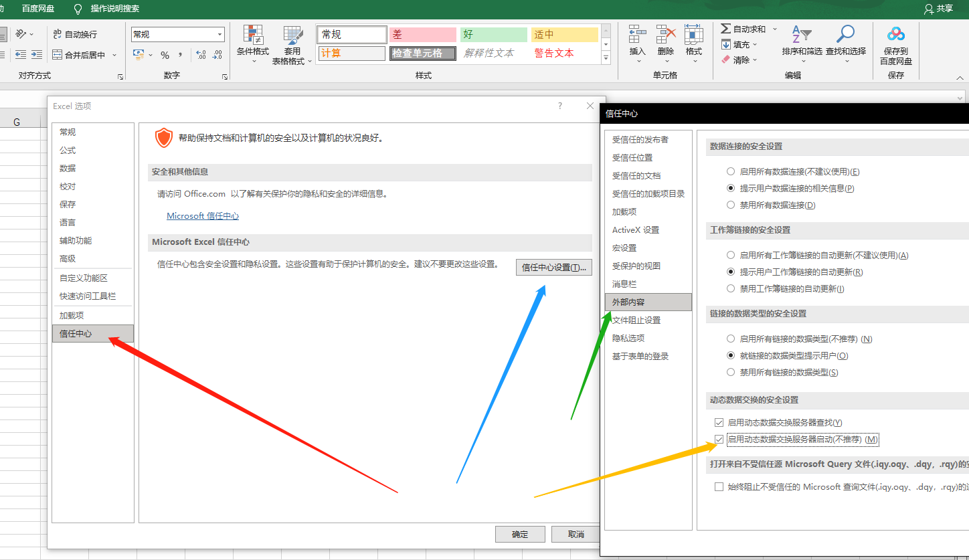This screenshot has height=560, width=969.
Task: Open Format as Table icon
Action: coord(292,36)
